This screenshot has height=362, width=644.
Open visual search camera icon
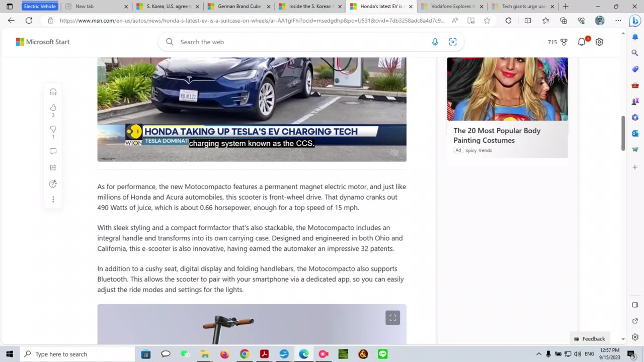pos(453,42)
